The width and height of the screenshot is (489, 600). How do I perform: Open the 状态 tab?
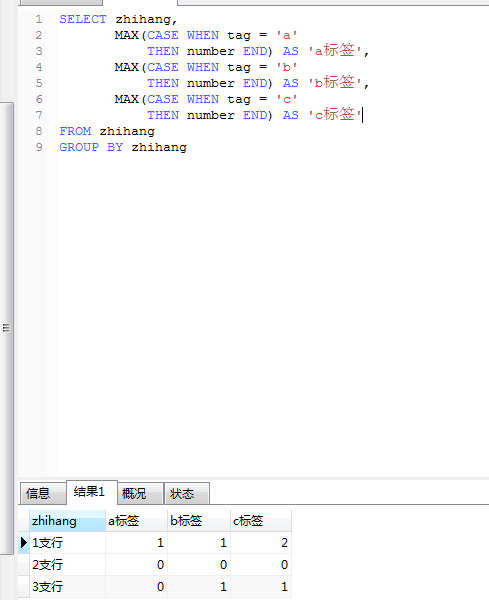click(187, 493)
